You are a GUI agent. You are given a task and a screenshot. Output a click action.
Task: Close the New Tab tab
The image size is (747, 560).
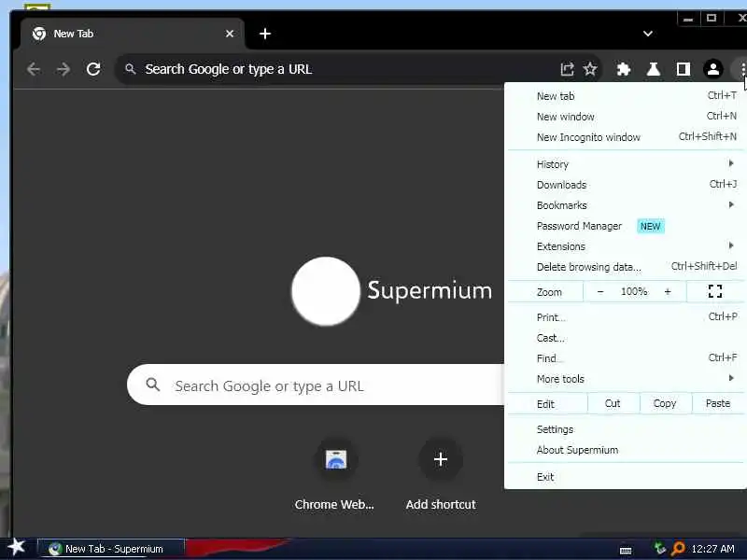click(x=230, y=34)
